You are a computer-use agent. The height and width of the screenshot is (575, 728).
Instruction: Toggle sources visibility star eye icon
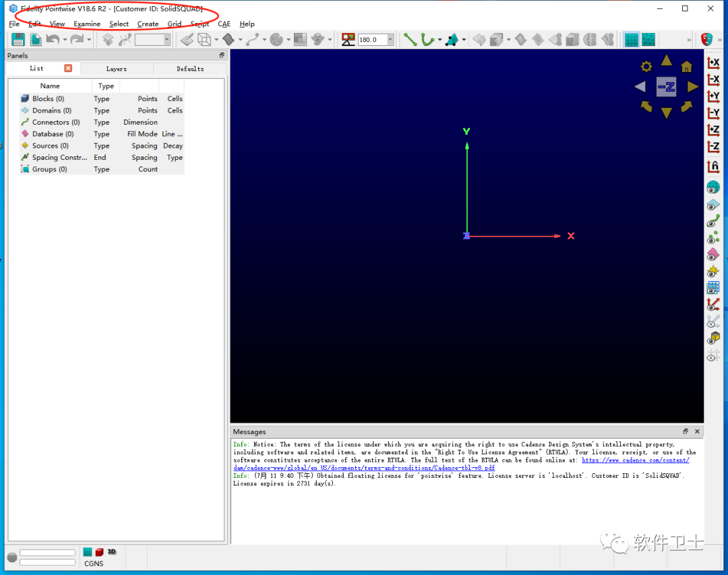click(713, 271)
